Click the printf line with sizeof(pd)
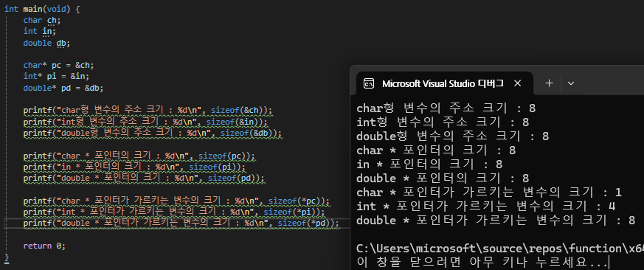 click(x=144, y=178)
